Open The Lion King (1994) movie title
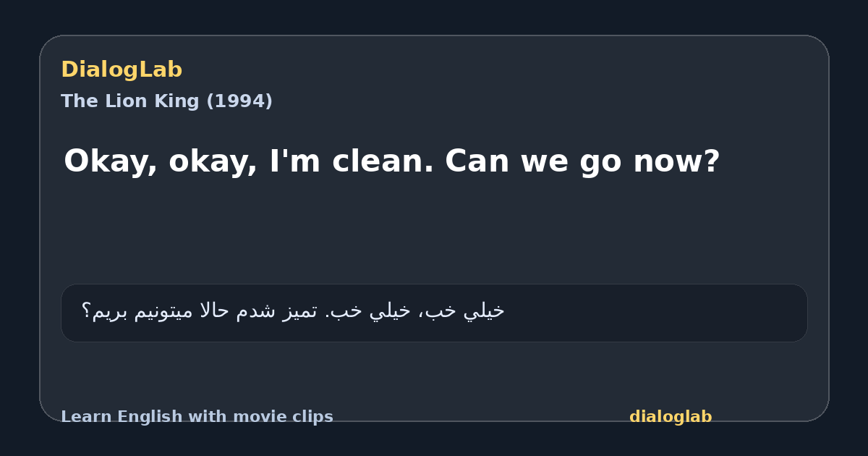868x456 pixels. tap(166, 101)
